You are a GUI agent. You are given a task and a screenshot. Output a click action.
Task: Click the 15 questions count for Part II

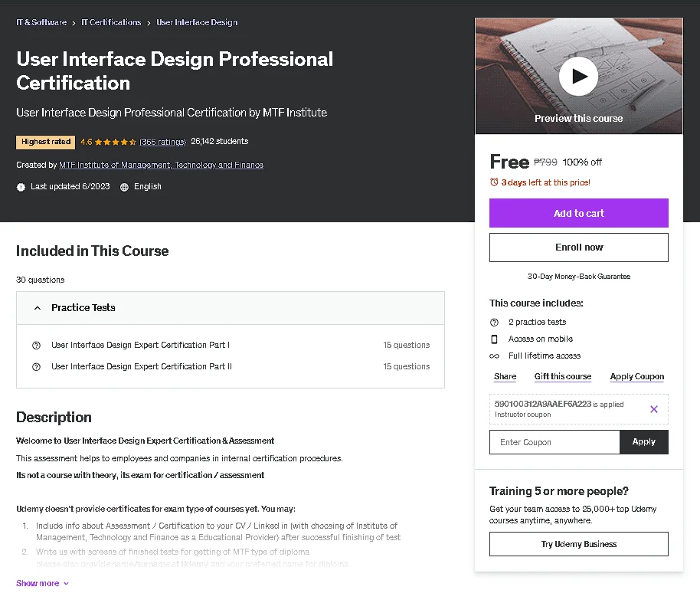click(406, 366)
